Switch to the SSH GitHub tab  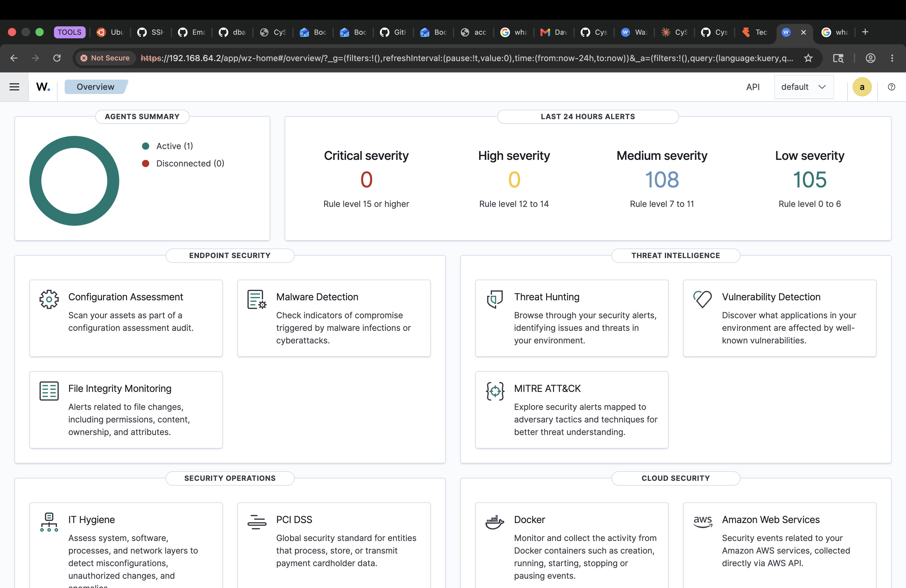tap(151, 32)
